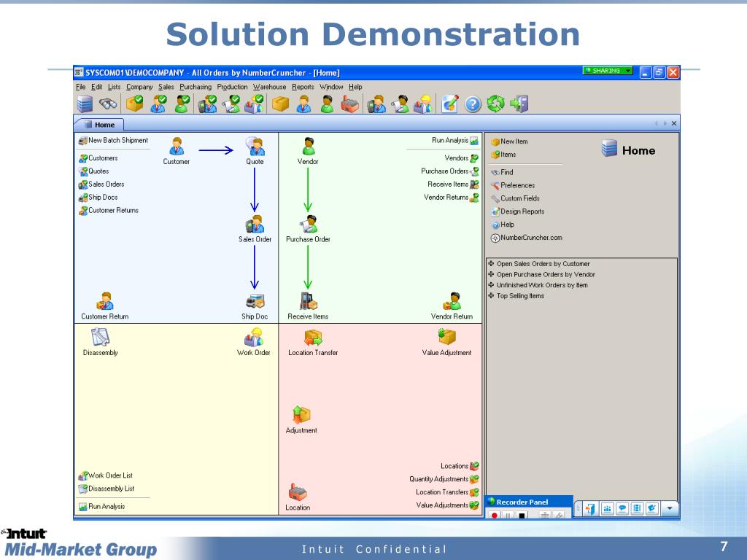Screen dimensions: 747x560
Task: Click Run Analysis in the purchasing panel
Action: pyautogui.click(x=455, y=141)
